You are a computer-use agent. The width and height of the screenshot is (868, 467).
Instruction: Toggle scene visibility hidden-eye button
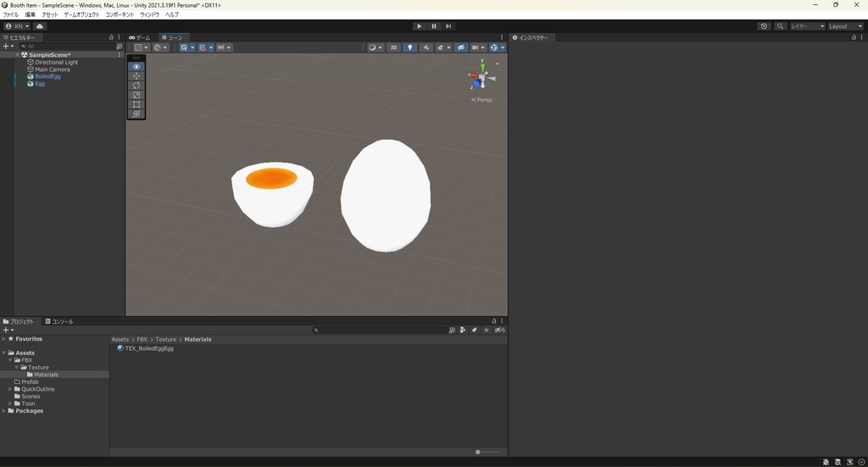460,47
